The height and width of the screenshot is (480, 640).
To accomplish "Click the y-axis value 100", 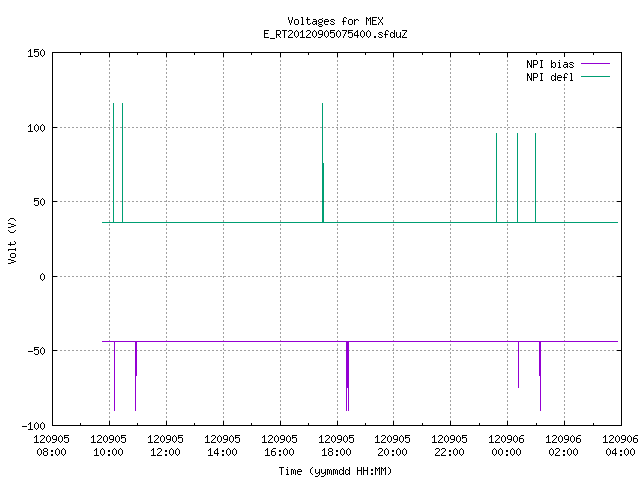I will click(x=36, y=128).
